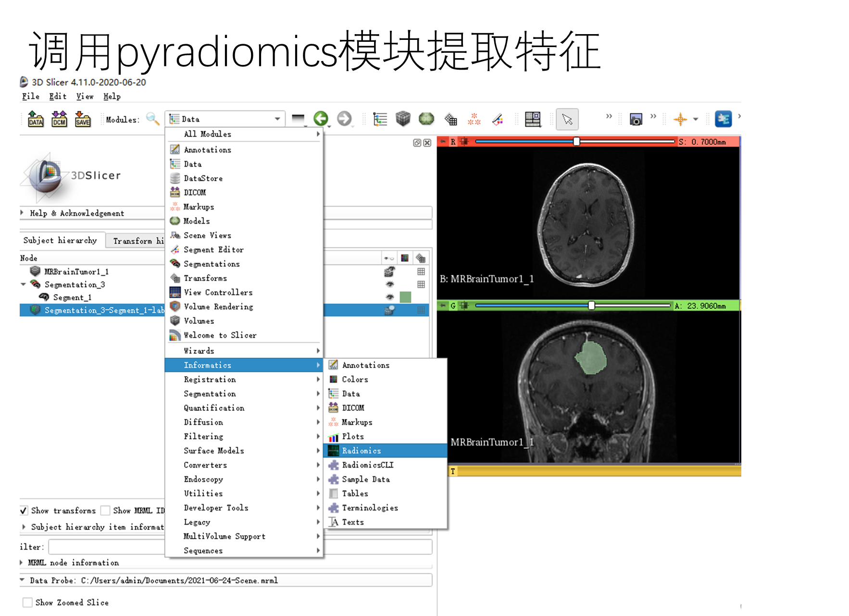Open the module history list icon
This screenshot has width=849, height=616.
pos(298,118)
